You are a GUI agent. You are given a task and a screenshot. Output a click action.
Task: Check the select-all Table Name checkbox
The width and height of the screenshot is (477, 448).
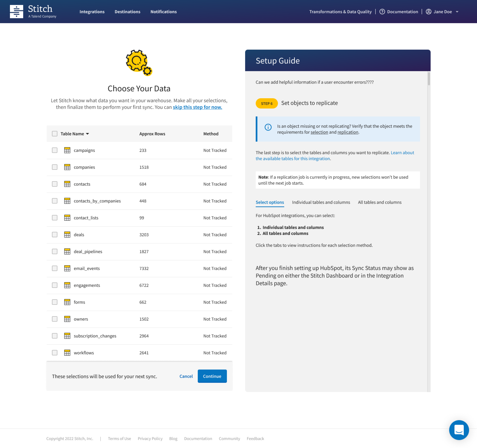click(x=55, y=134)
